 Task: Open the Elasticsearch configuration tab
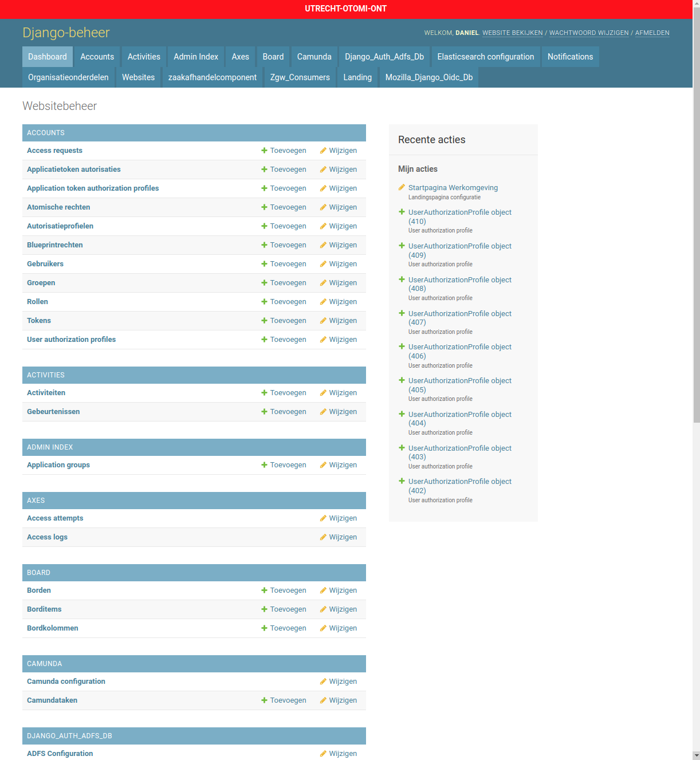click(x=486, y=57)
